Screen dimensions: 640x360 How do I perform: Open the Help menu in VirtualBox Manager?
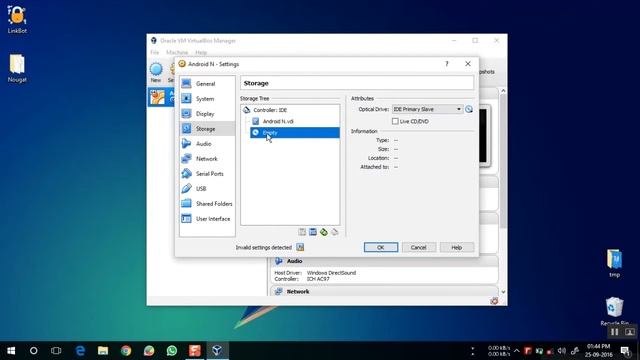[x=201, y=53]
